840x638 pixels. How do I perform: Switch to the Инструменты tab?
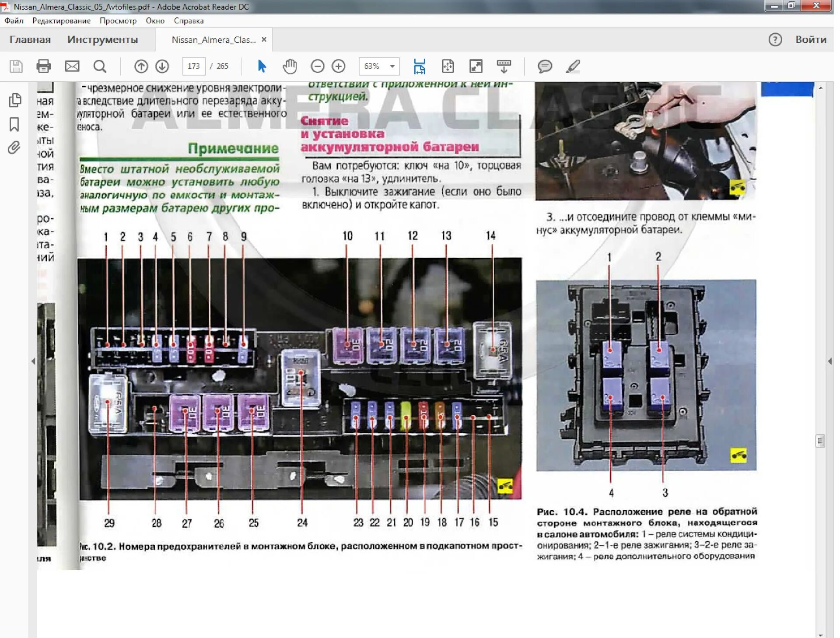point(103,39)
